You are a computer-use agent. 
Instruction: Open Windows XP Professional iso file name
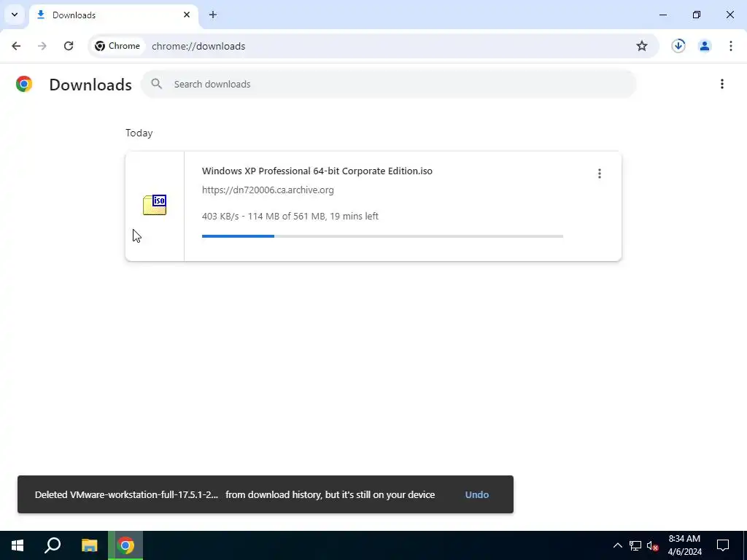(317, 171)
